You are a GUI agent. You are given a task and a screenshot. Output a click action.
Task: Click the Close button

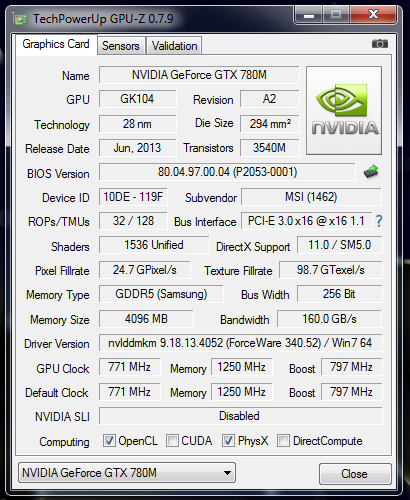coord(355,473)
